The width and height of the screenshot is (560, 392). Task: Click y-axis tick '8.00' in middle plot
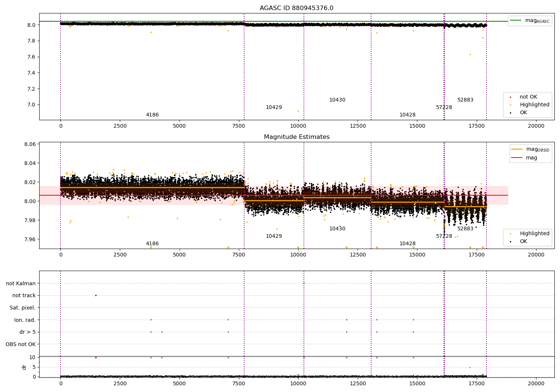30,202
